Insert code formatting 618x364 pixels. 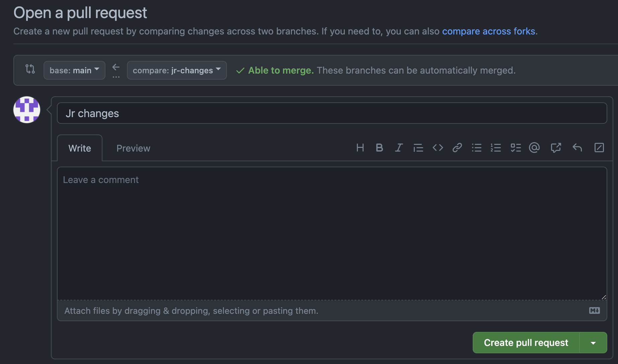(x=438, y=148)
